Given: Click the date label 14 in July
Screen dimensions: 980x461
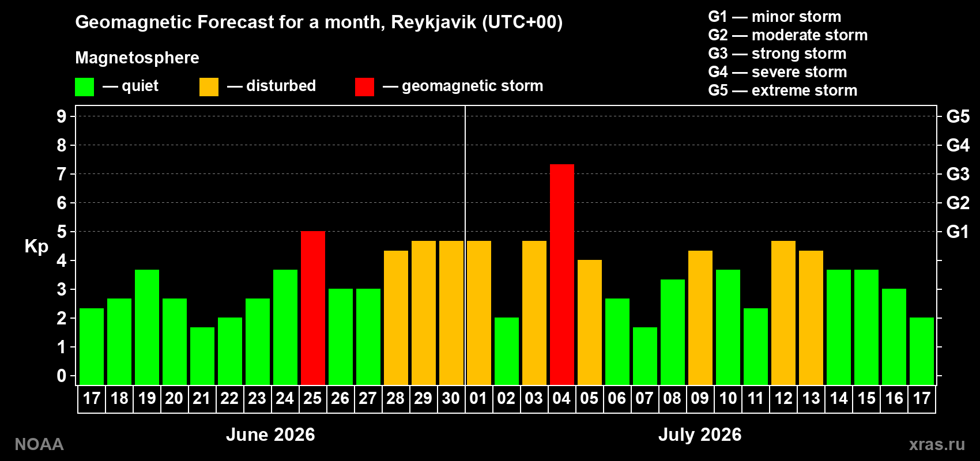Looking at the screenshot, I should coord(838,399).
